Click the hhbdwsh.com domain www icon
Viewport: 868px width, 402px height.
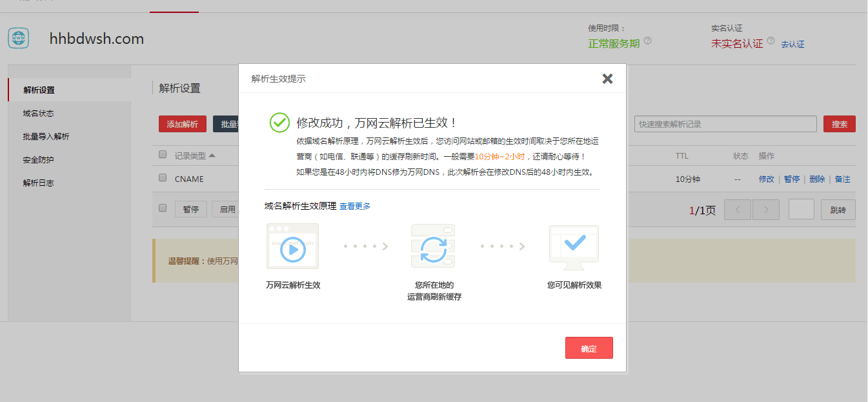point(19,38)
